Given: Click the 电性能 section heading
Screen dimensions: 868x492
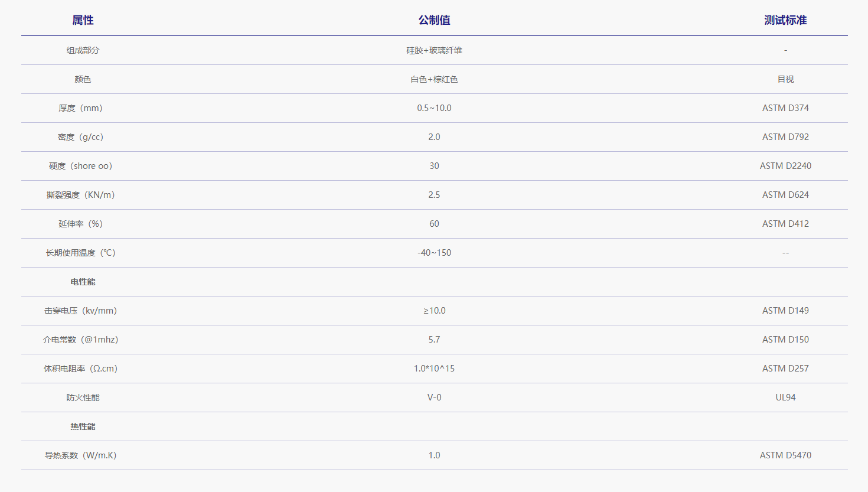Looking at the screenshot, I should pyautogui.click(x=83, y=282).
